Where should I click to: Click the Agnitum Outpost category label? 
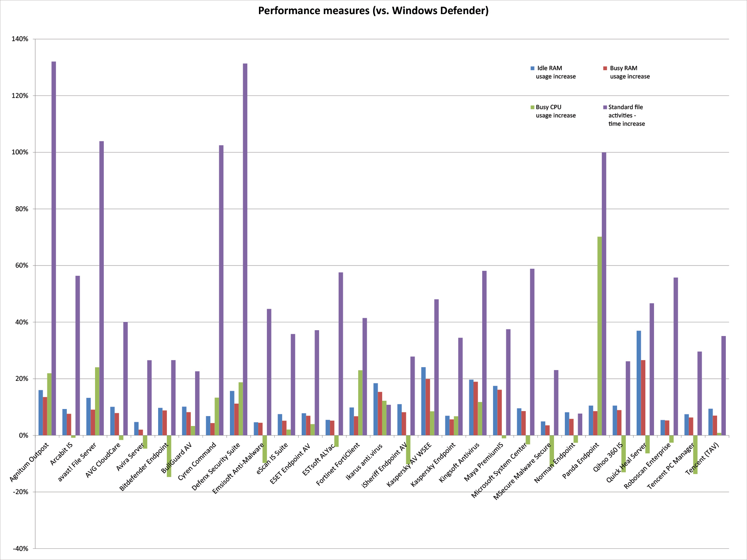[x=29, y=462]
